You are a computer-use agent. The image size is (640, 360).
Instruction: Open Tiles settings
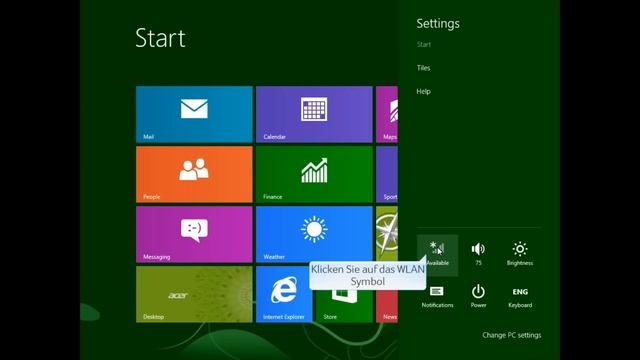coord(424,68)
